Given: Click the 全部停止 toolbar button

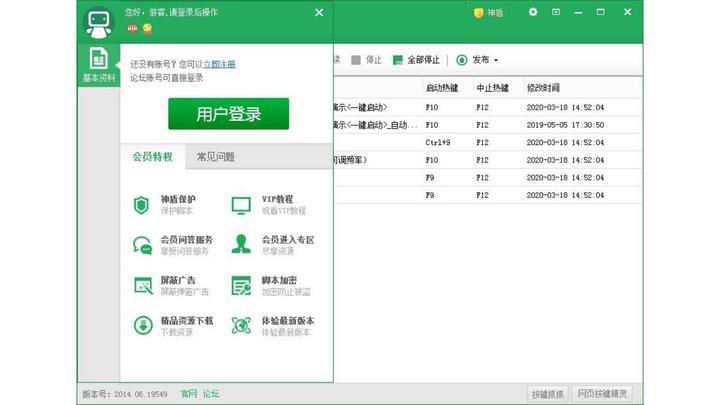Looking at the screenshot, I should pos(416,60).
